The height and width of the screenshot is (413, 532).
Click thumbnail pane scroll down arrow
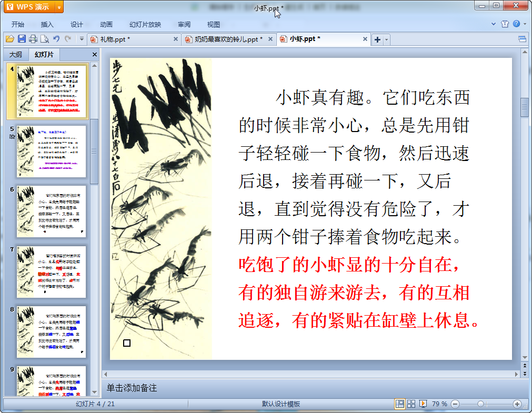coord(95,392)
